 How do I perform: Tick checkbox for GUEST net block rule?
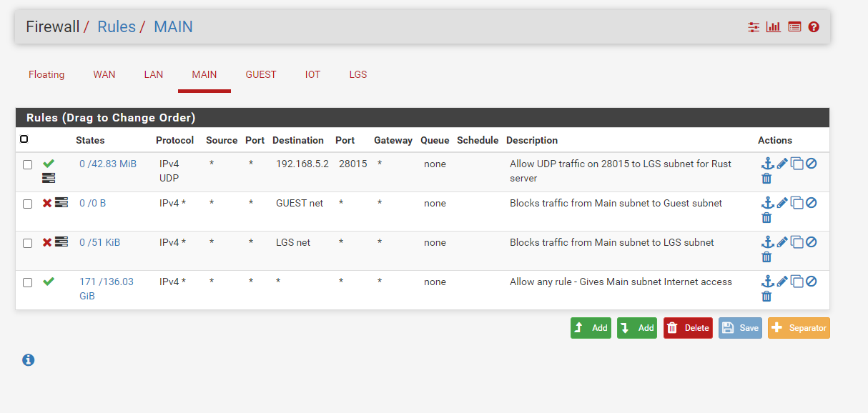27,204
